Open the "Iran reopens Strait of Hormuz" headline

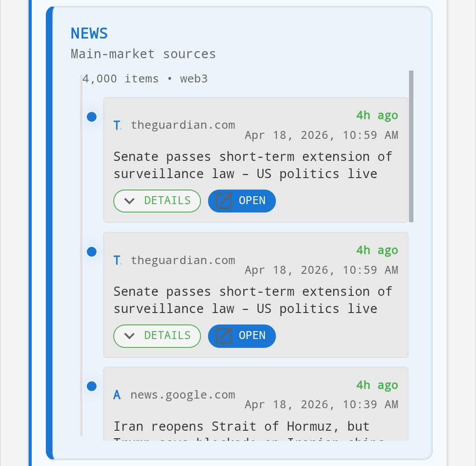click(242, 427)
